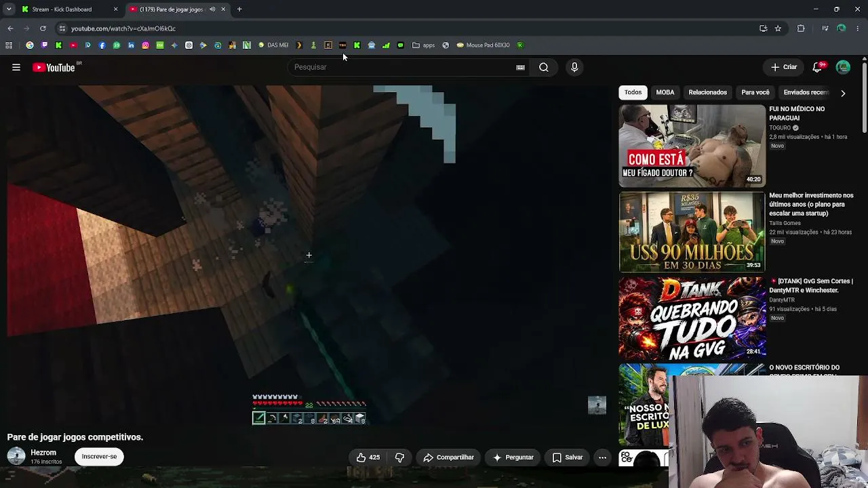Open YouTube notifications bell

817,67
